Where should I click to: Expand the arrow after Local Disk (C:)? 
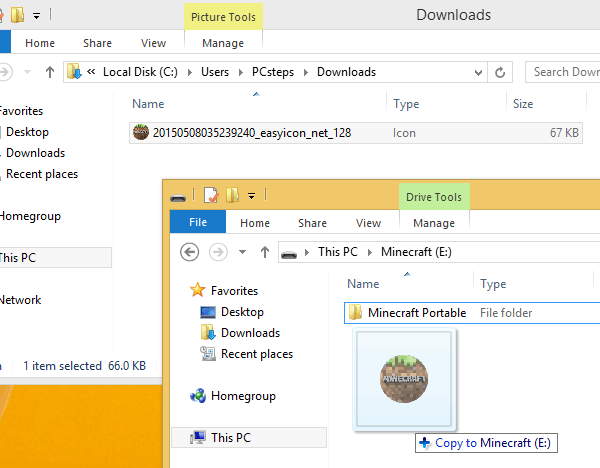tap(189, 72)
